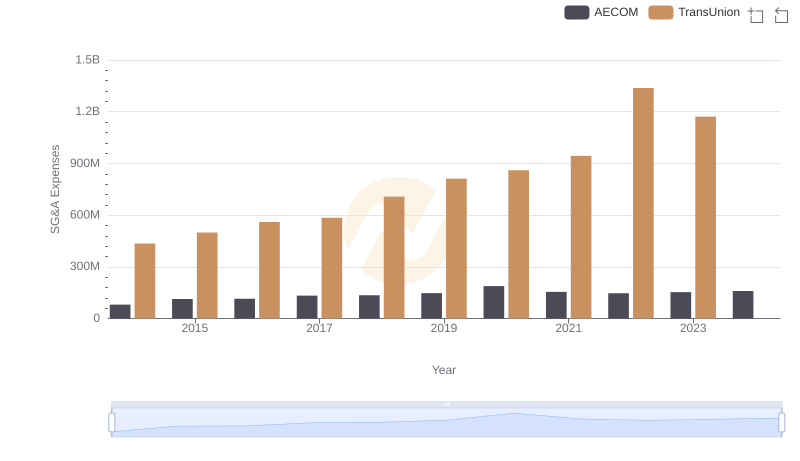Select the TransUnion 2017 bar
Image resolution: width=800 pixels, height=461 pixels.
[332, 268]
